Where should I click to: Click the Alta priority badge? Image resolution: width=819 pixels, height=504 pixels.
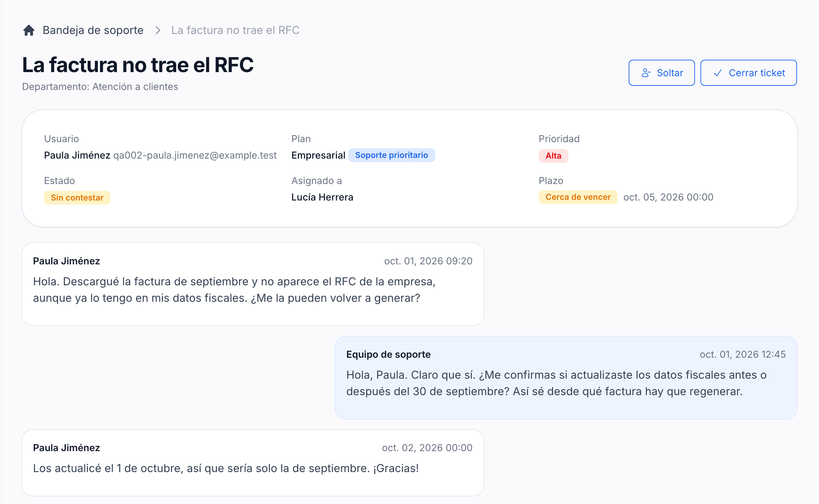[x=553, y=156]
